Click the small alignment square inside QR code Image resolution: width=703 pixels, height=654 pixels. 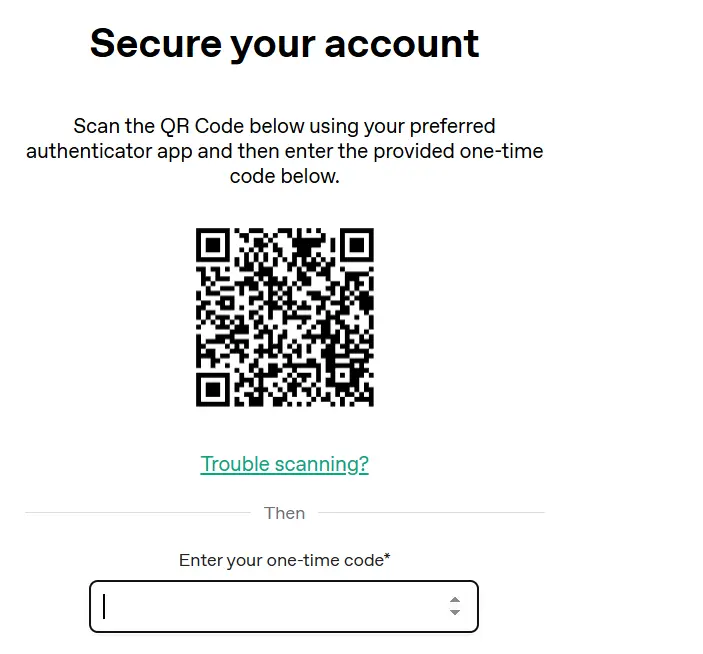click(343, 375)
